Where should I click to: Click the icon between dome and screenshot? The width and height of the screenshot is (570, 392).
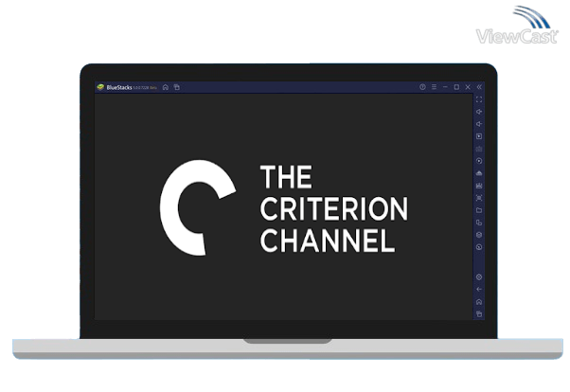pos(479,186)
